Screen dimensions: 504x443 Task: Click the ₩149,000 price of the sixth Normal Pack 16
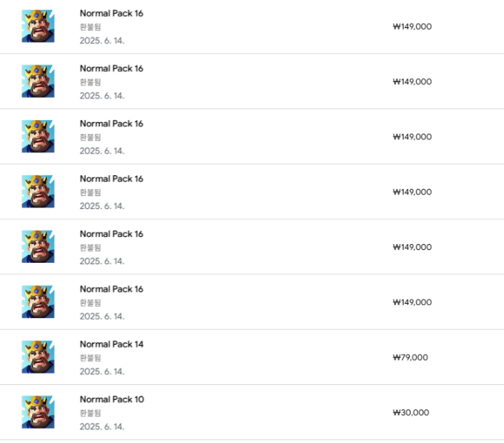tap(412, 302)
